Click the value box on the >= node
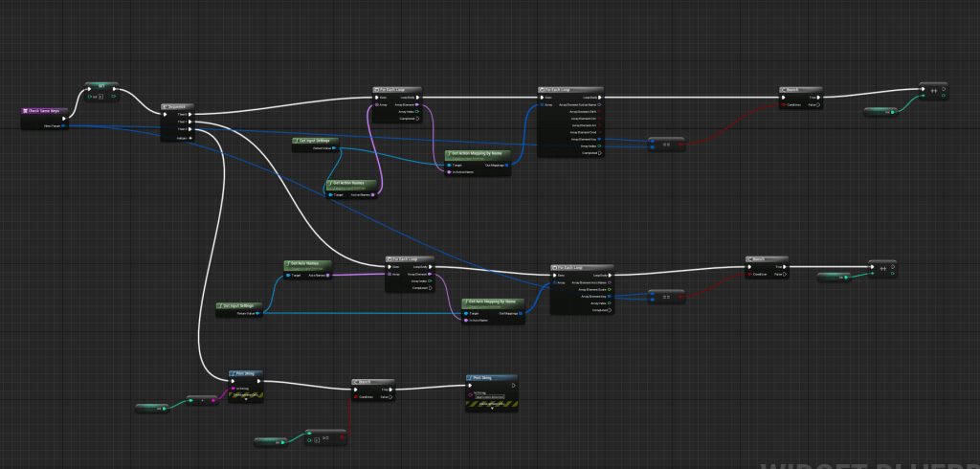The image size is (980, 469). (315, 442)
